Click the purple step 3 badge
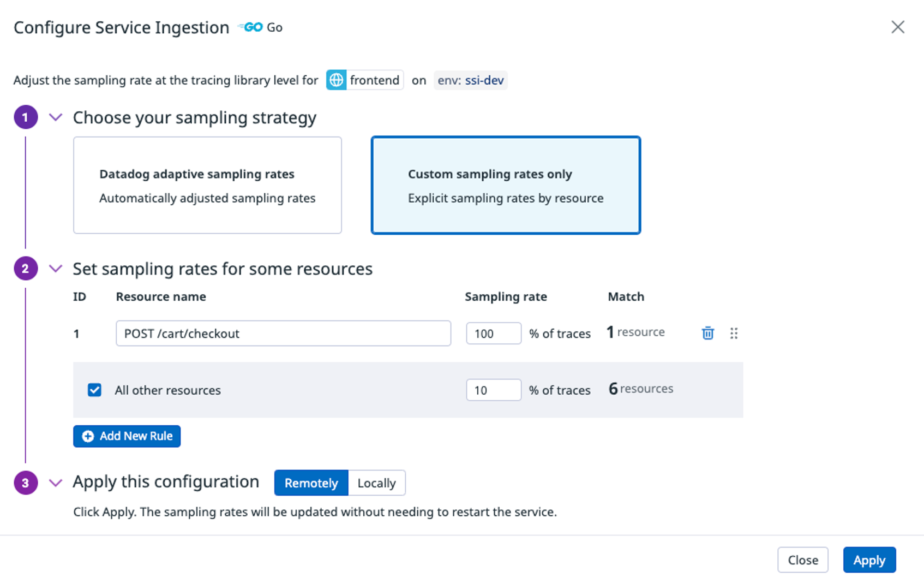 pyautogui.click(x=25, y=483)
